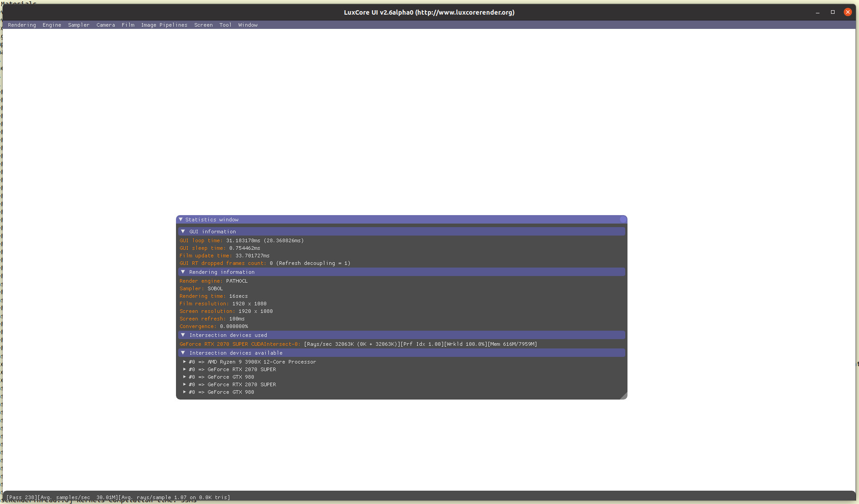Viewport: 859px width, 504px height.
Task: Open the Window menu
Action: click(x=248, y=25)
